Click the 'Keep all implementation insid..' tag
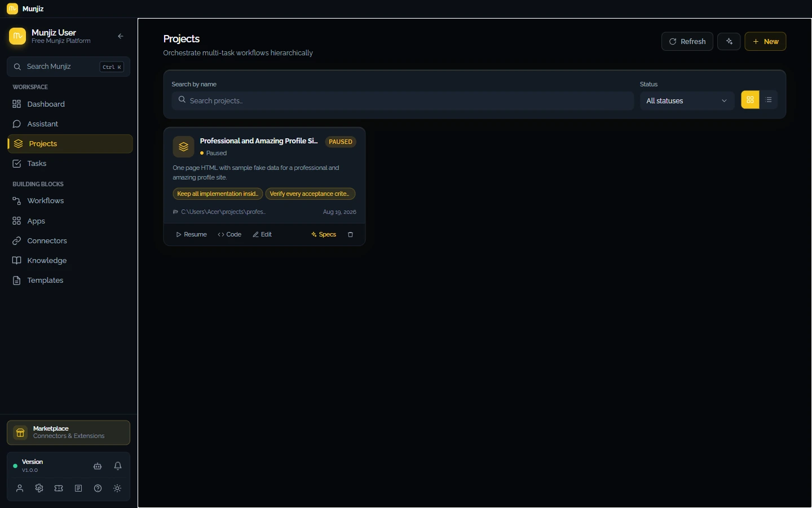 pyautogui.click(x=218, y=194)
